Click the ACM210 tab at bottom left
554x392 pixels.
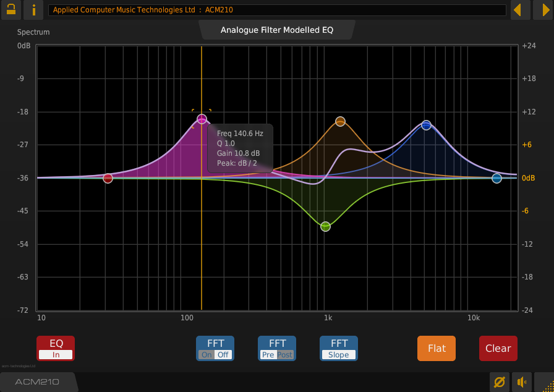point(37,382)
